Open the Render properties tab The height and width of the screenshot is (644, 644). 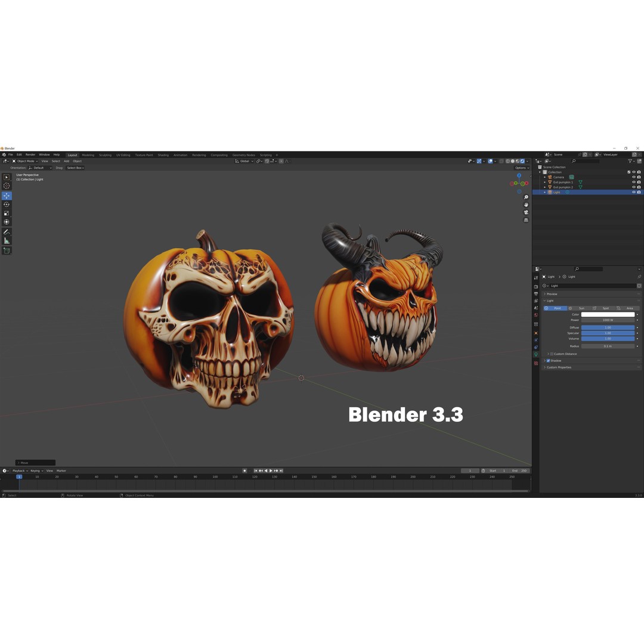tap(536, 287)
